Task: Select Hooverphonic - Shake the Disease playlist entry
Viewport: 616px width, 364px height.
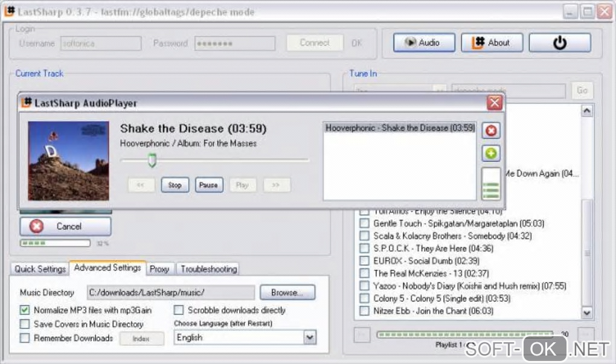Action: click(400, 128)
